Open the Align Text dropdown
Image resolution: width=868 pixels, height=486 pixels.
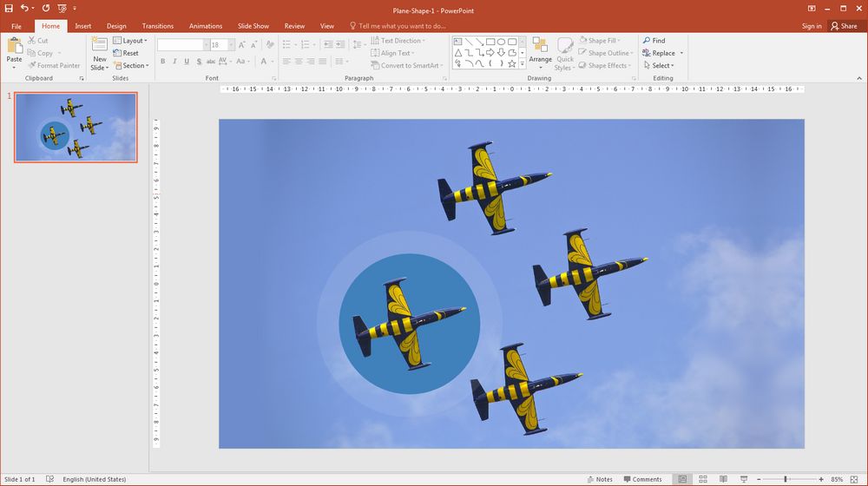click(392, 53)
